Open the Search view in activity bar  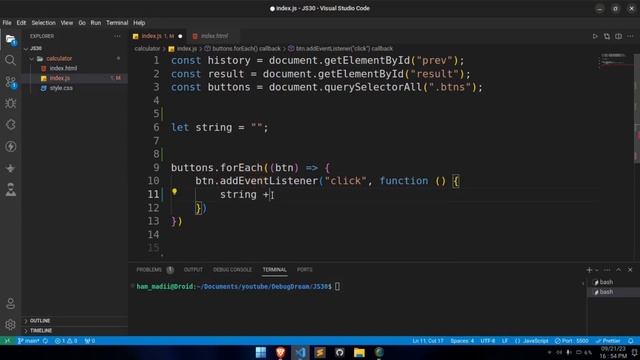tap(10, 60)
